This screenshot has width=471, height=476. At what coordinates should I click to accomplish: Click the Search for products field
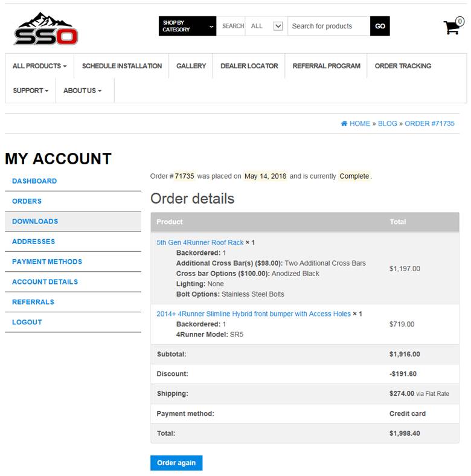(328, 26)
